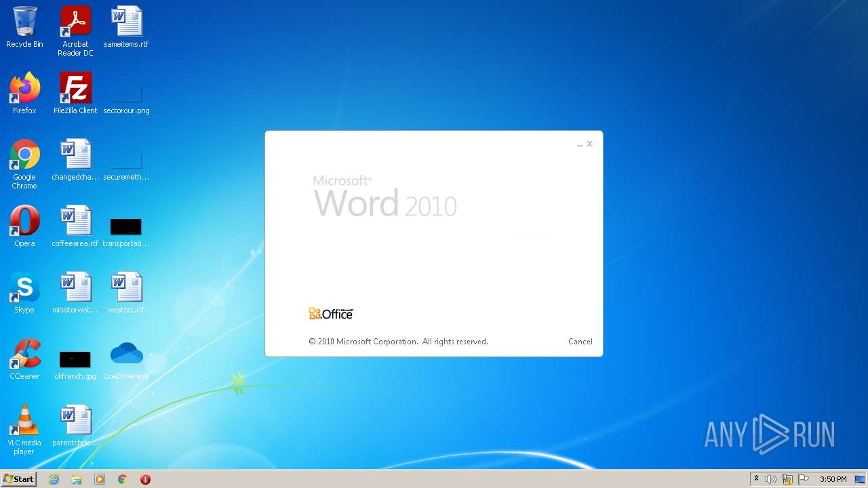The height and width of the screenshot is (488, 868).
Task: Open the network tray icon
Action: click(787, 479)
